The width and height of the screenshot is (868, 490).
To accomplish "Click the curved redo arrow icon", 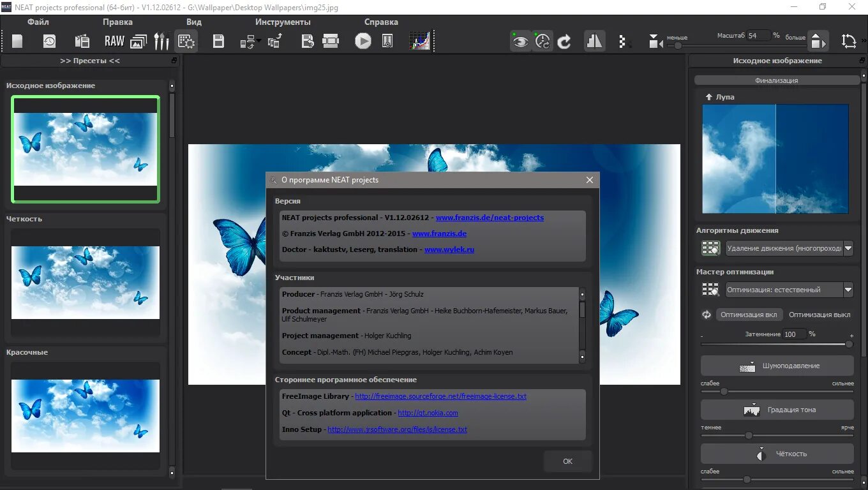I will pyautogui.click(x=564, y=42).
